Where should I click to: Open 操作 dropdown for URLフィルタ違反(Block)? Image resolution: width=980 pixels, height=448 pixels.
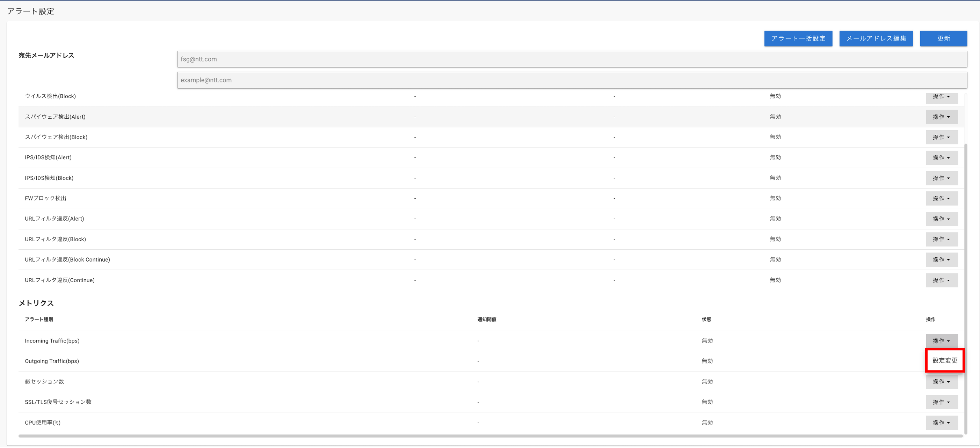click(942, 239)
